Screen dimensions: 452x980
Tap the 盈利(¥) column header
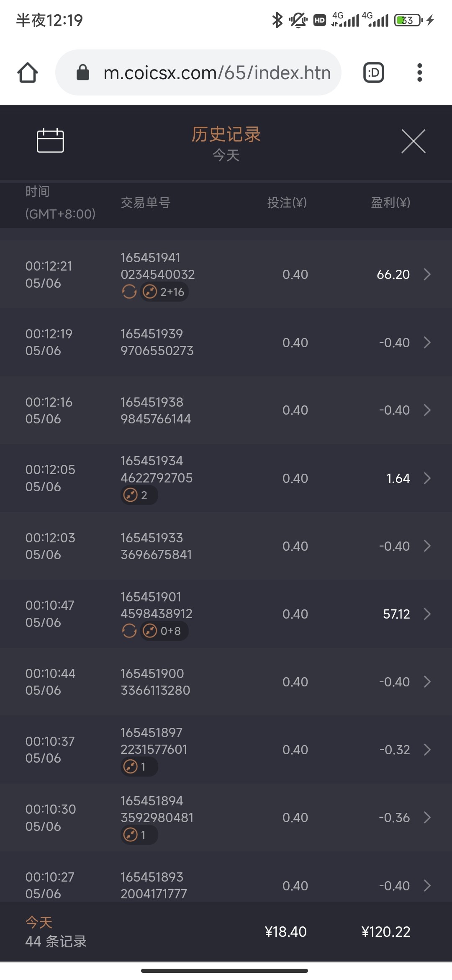(x=390, y=203)
